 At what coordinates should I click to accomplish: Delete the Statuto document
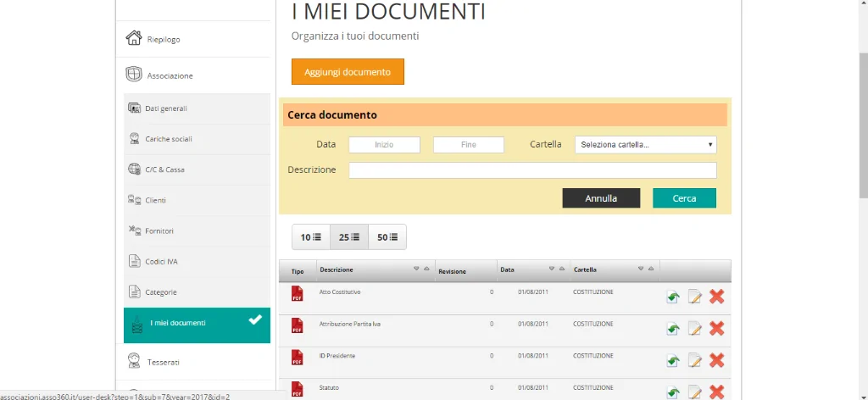point(717,393)
